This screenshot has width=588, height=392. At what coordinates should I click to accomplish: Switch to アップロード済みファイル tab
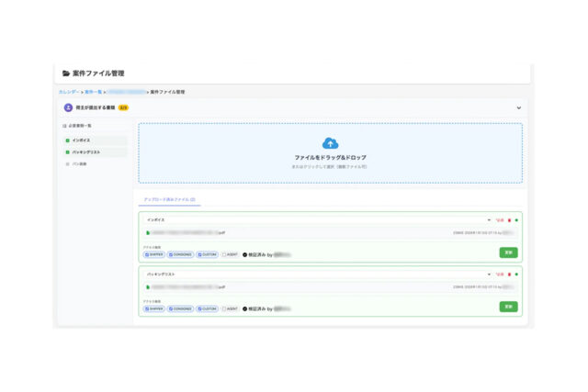click(169, 200)
